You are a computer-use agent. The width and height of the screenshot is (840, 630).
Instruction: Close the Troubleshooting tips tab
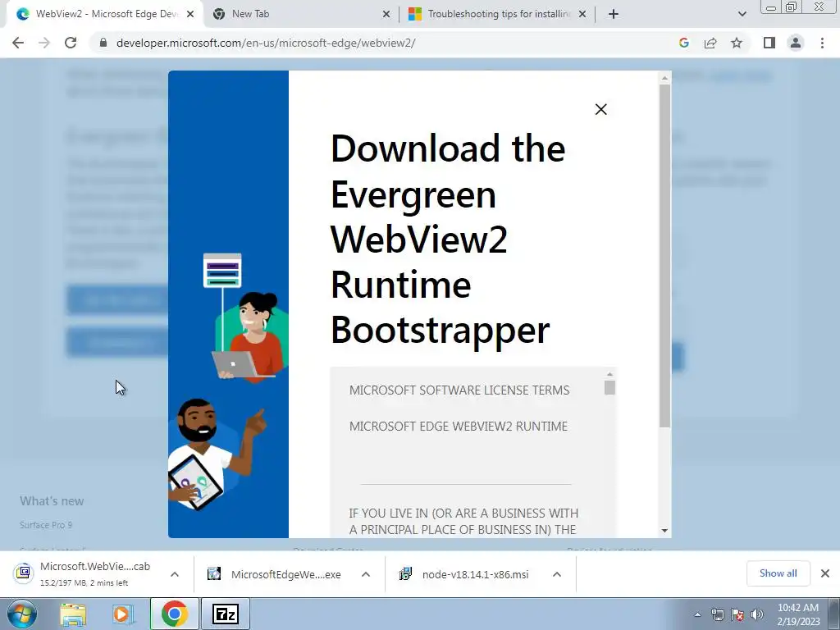[x=582, y=15]
